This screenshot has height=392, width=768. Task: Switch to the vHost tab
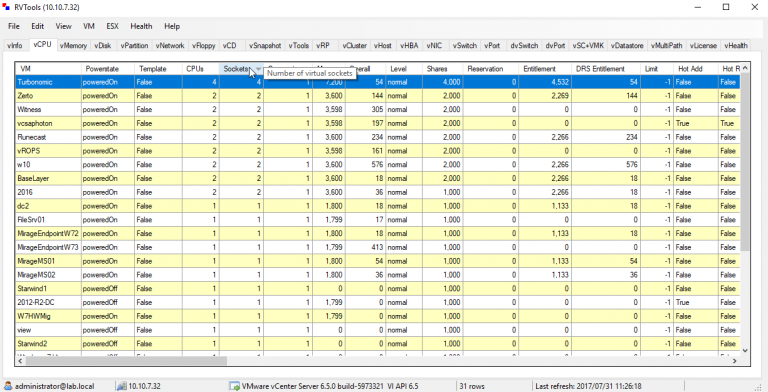[383, 46]
